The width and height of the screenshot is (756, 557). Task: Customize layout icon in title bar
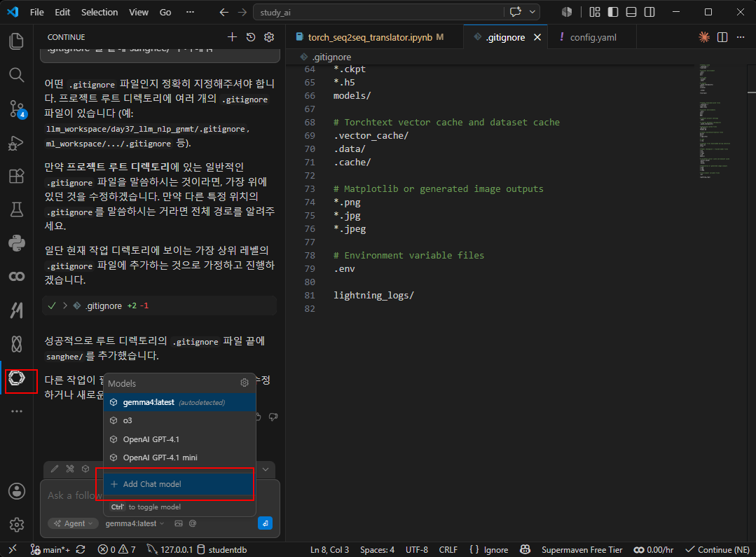click(x=595, y=12)
